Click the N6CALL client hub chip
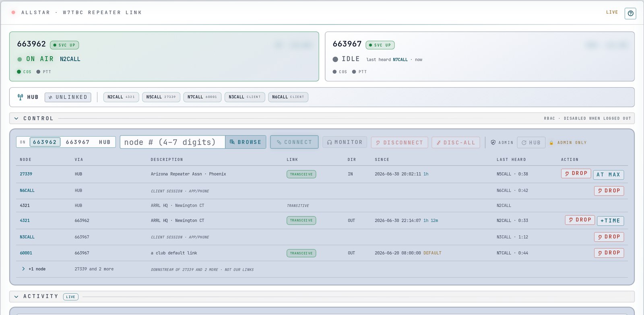 (288, 97)
